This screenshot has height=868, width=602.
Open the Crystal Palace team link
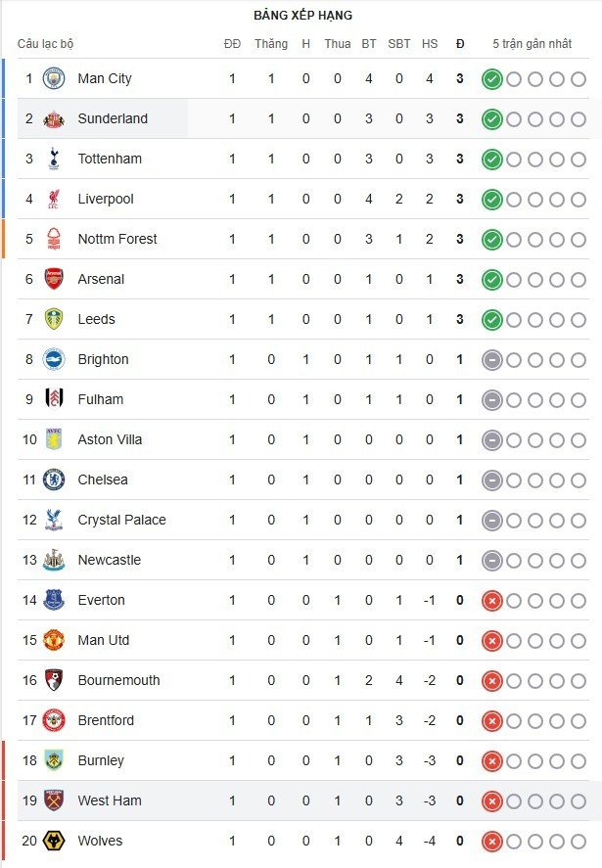pos(121,520)
